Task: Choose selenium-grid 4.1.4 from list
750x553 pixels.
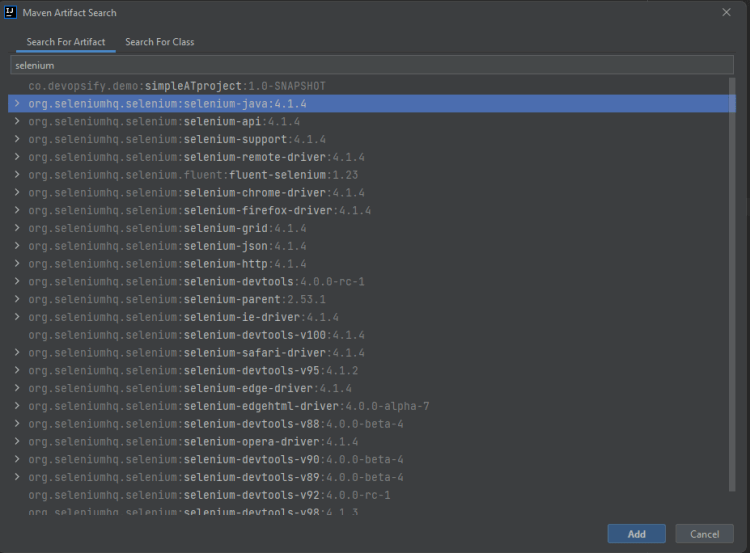Action: 167,229
